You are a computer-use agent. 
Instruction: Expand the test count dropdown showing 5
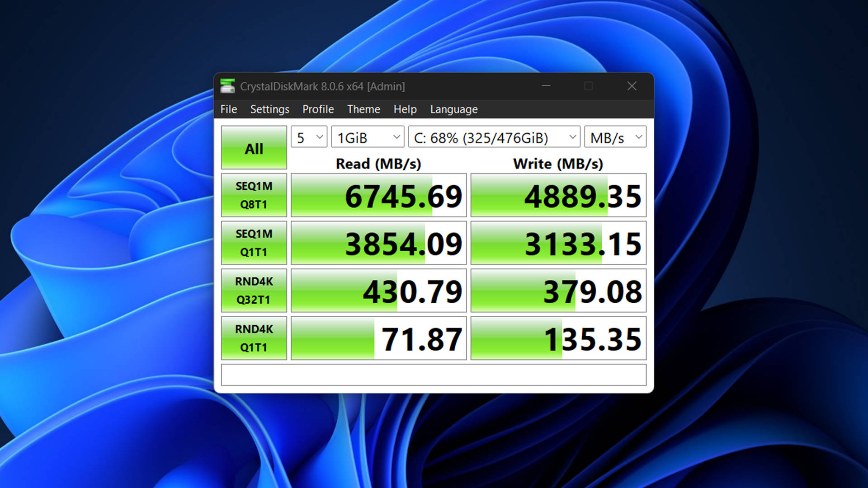pyautogui.click(x=309, y=137)
